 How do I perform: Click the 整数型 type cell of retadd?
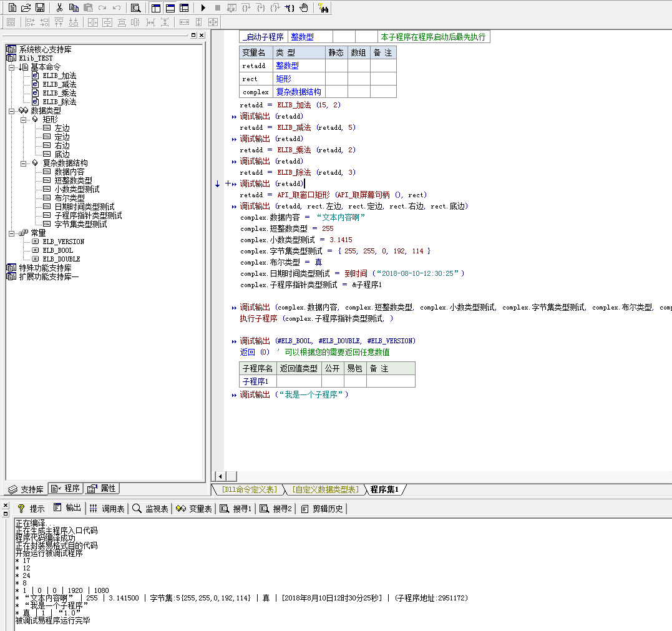[x=299, y=66]
